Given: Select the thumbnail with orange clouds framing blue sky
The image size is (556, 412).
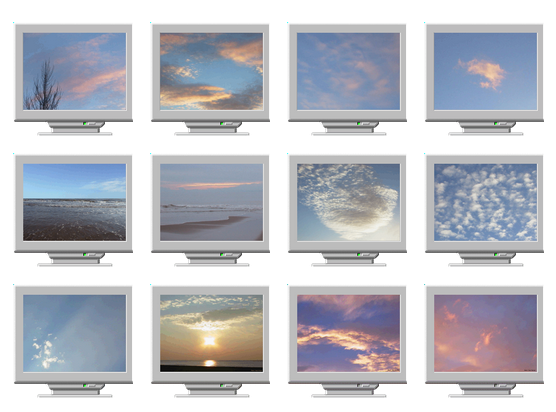Looking at the screenshot, I should 211,71.
